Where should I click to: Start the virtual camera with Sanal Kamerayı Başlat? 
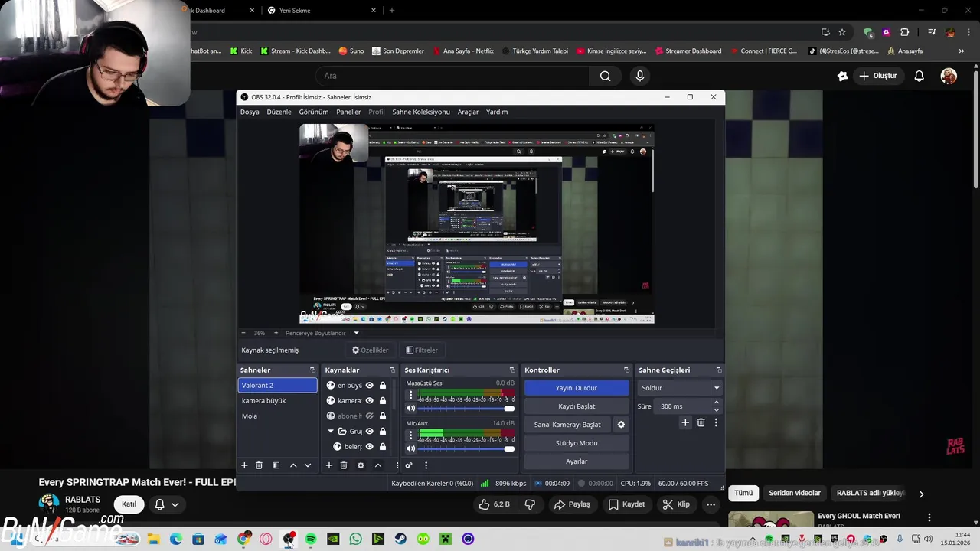[567, 425]
